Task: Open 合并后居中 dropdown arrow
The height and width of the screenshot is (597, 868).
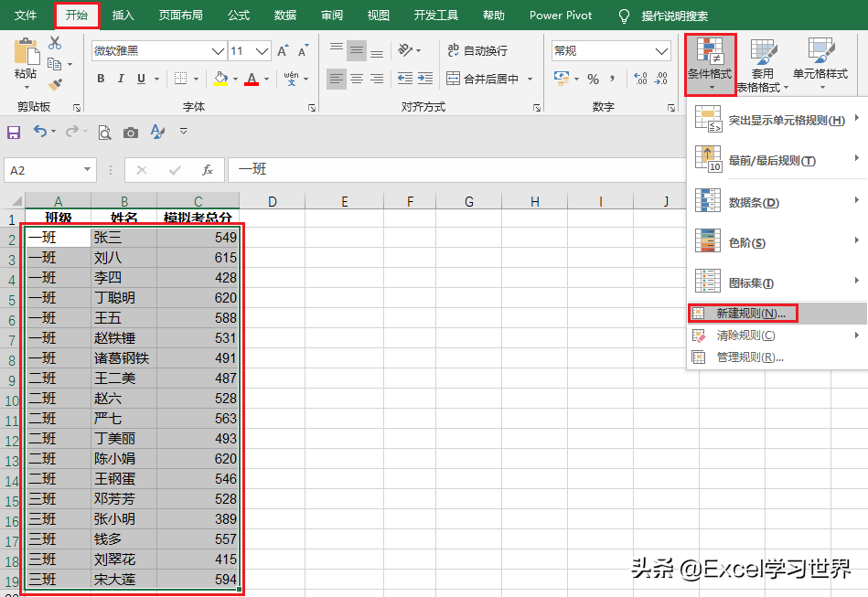Action: (530, 79)
